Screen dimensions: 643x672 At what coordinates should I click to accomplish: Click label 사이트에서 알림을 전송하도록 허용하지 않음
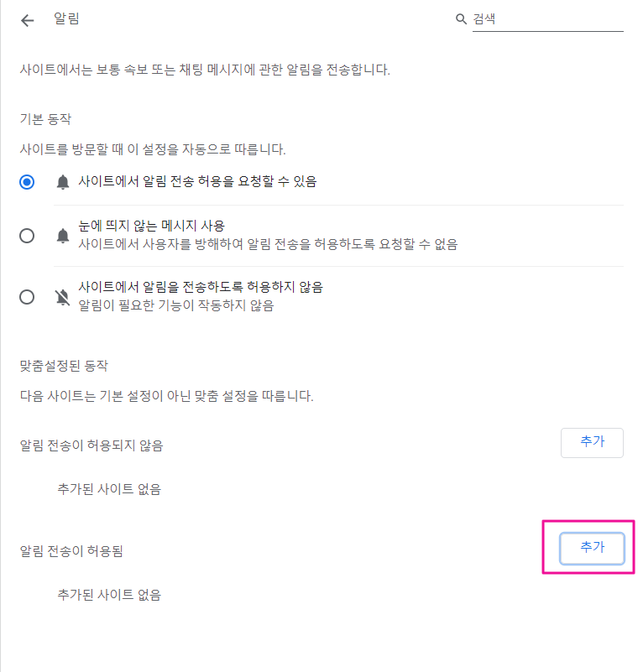coord(200,287)
